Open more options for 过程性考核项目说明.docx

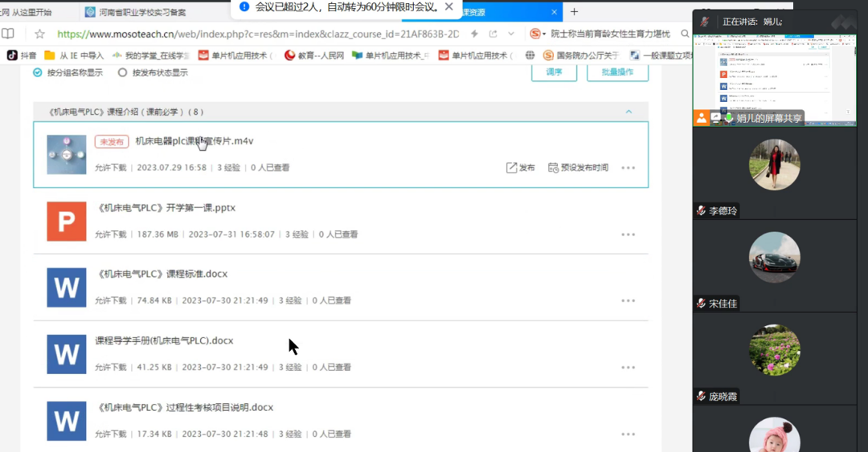[x=628, y=434]
